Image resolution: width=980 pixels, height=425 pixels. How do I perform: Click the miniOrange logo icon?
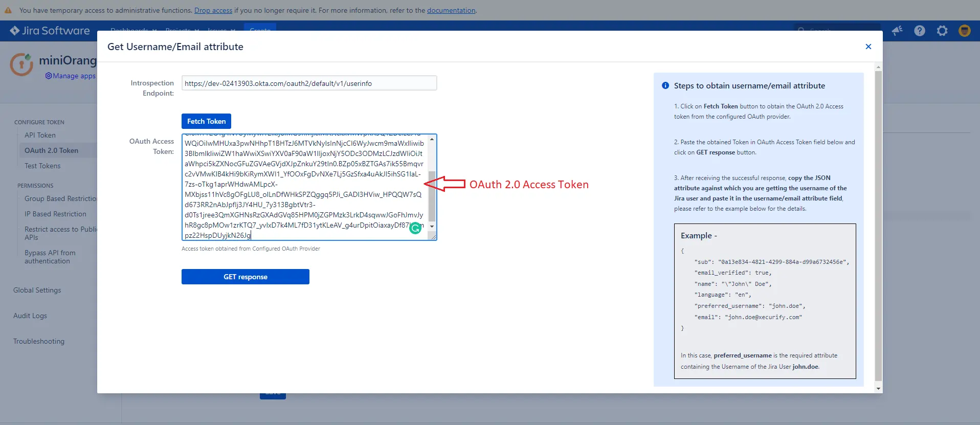point(22,64)
